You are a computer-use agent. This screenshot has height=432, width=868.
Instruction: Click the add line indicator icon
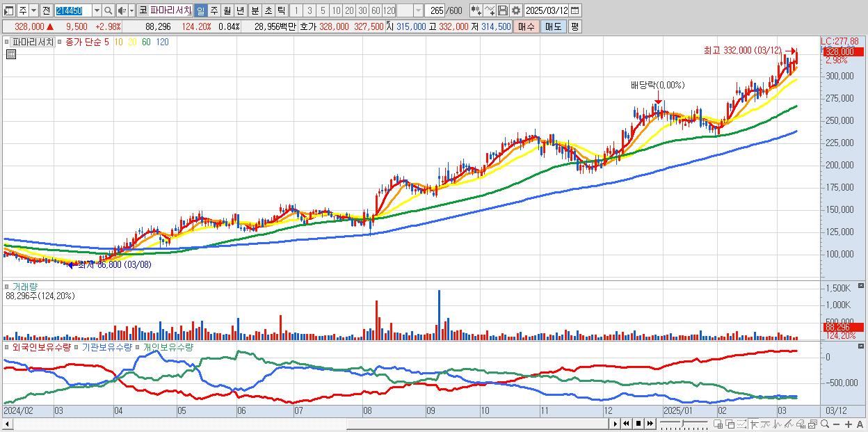490,10
